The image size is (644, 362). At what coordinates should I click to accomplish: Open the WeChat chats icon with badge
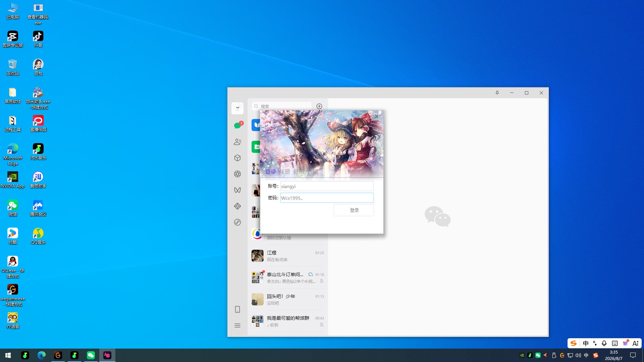point(238,125)
